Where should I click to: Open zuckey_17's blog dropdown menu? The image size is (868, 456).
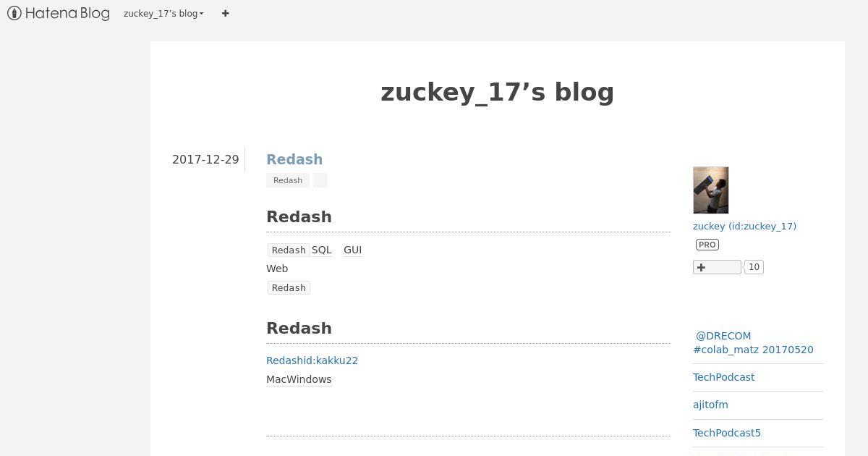(163, 13)
